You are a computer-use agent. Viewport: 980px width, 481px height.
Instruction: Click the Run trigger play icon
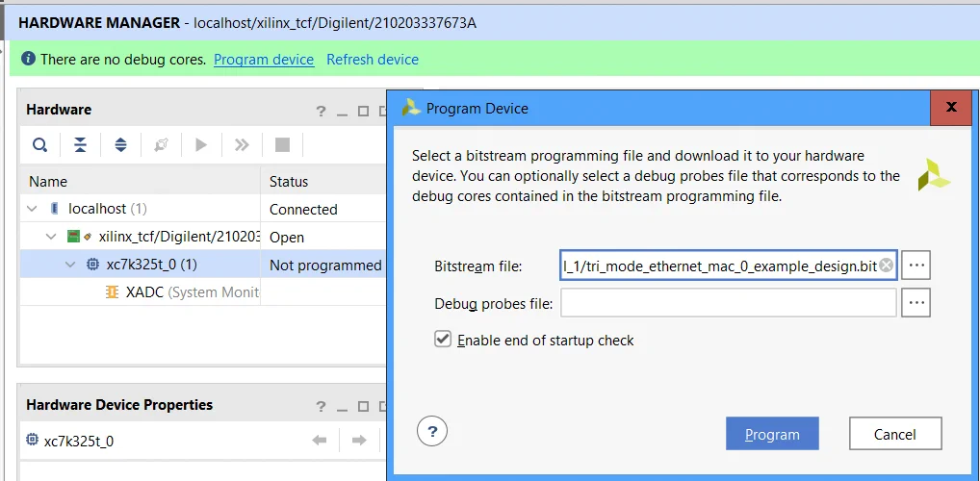coord(201,145)
